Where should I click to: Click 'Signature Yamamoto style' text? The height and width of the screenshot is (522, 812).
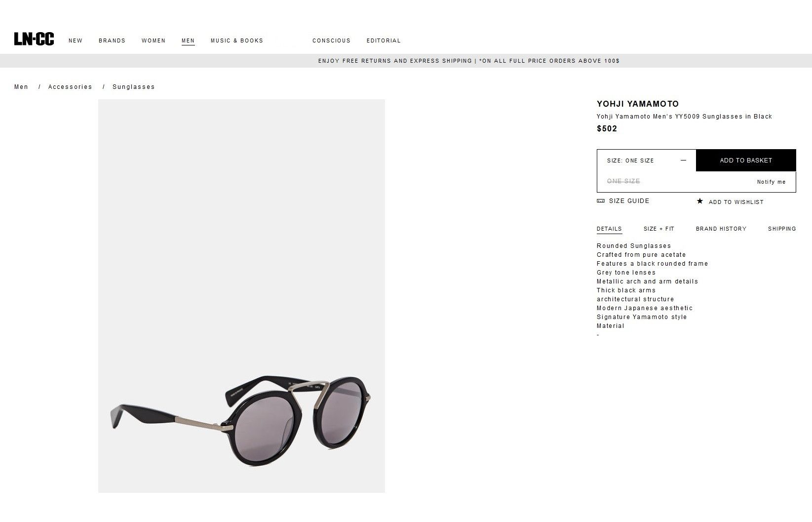(642, 317)
